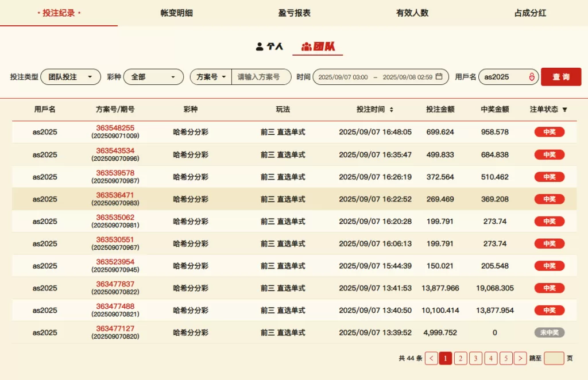Open plan number 363530551
588x380 pixels.
coord(115,239)
